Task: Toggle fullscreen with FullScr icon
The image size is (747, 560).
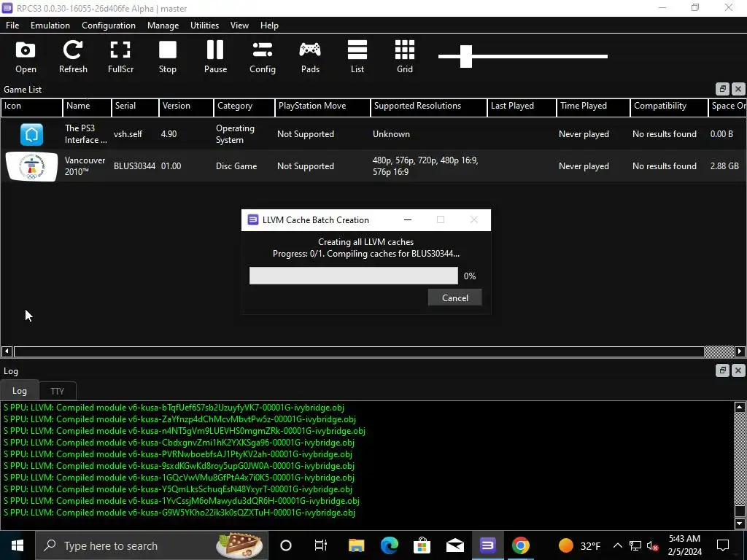Action: point(120,57)
